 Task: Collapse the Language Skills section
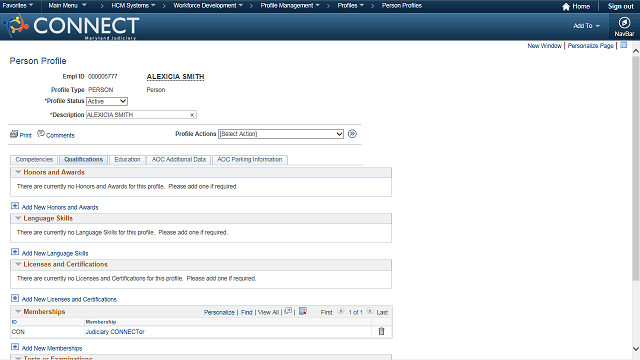pos(18,218)
